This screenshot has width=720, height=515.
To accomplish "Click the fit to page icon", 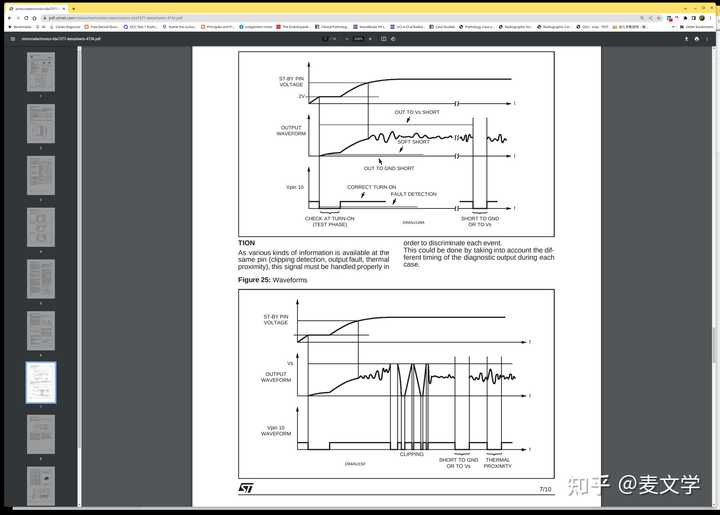I will pos(383,39).
